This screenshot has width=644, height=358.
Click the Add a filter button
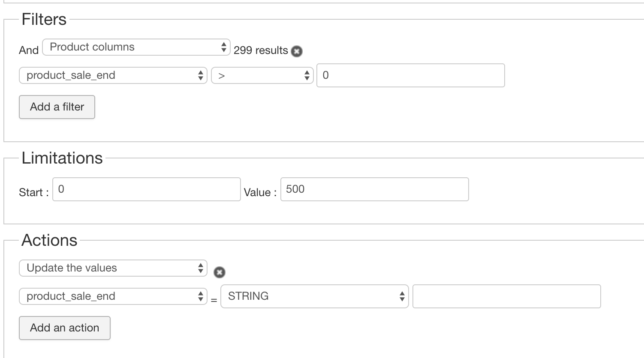click(57, 107)
